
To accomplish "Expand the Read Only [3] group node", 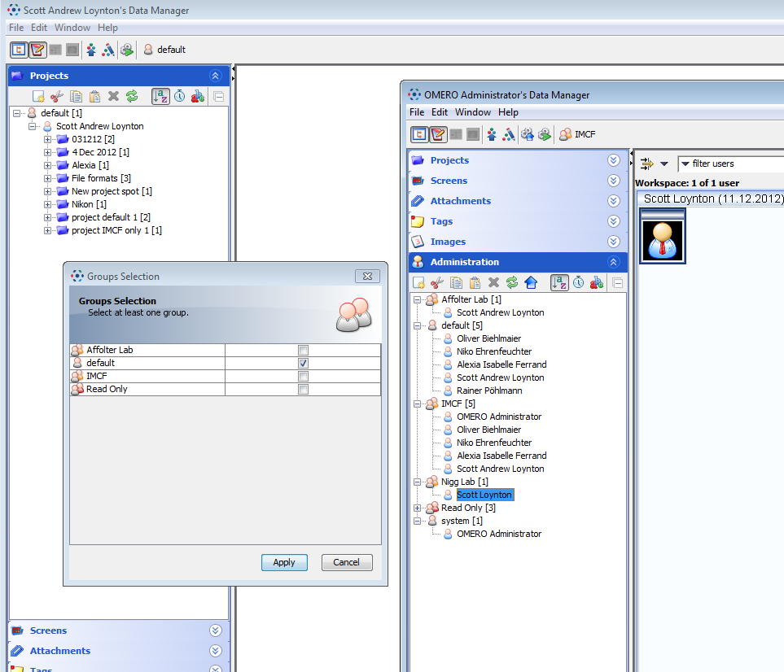I will (417, 508).
